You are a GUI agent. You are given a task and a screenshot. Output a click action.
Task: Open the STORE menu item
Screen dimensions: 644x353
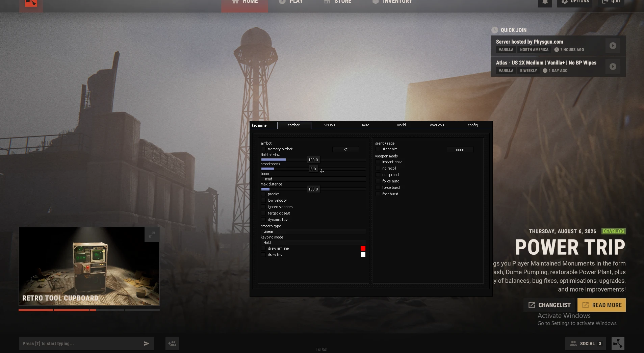338,3
